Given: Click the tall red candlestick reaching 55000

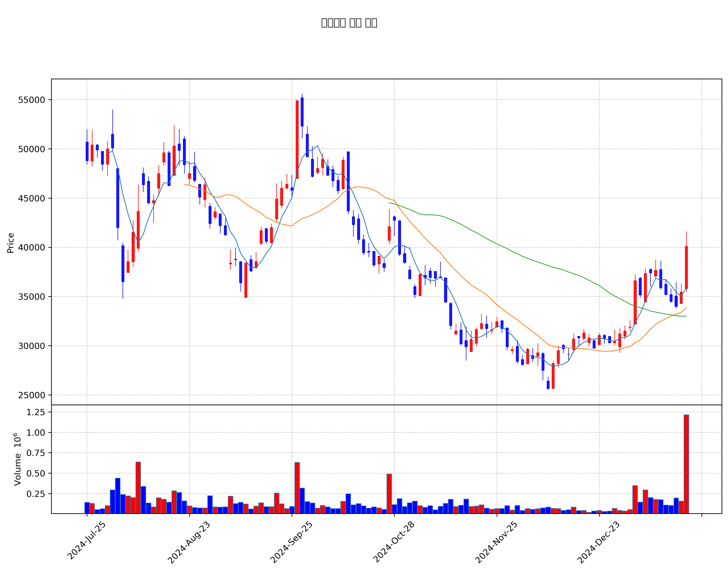Looking at the screenshot, I should point(297,139).
